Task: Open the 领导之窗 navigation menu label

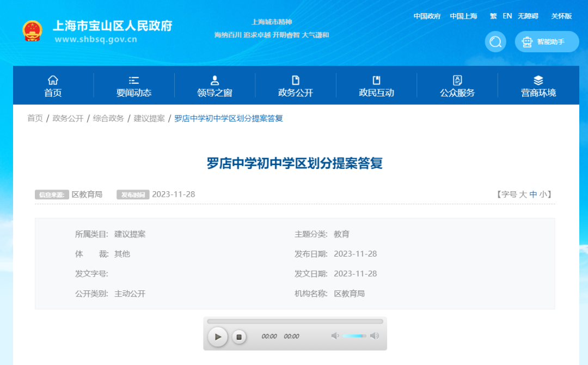Action: coord(215,93)
